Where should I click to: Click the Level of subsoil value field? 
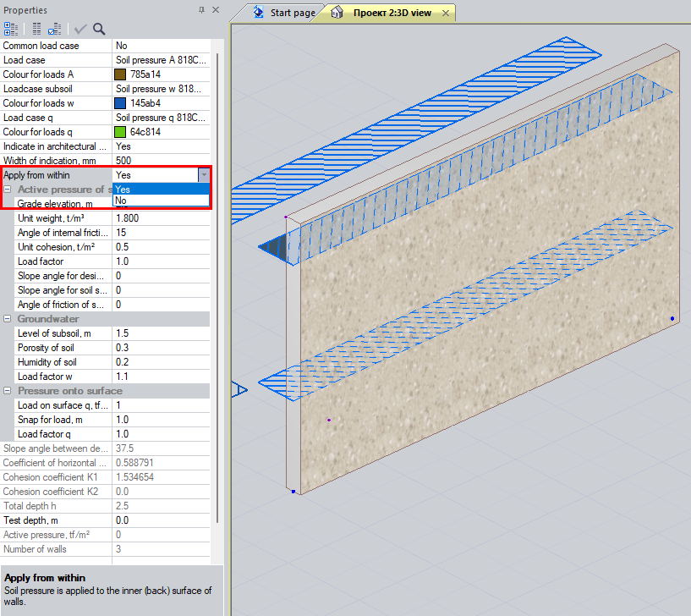161,333
